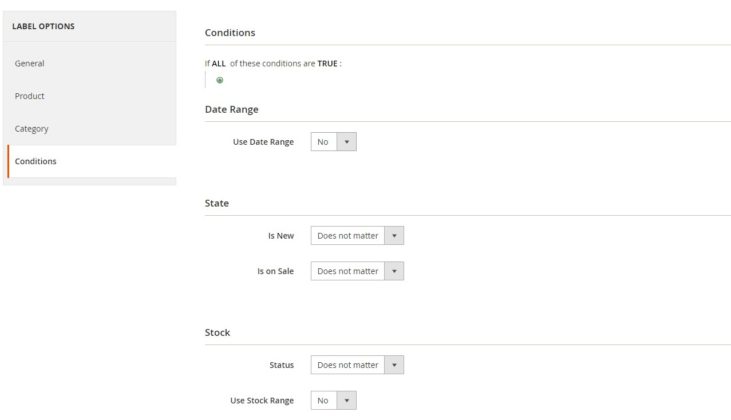Go to the Category tab
Image resolution: width=731 pixels, height=420 pixels.
click(31, 129)
